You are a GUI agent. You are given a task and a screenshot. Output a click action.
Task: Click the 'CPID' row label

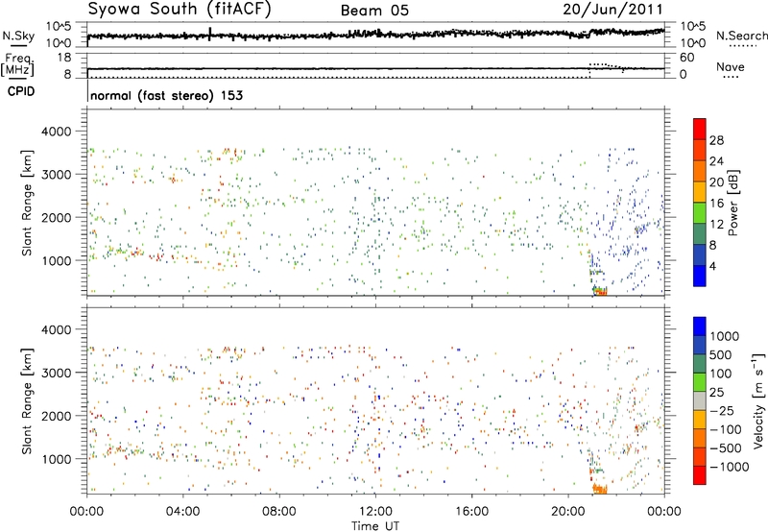point(21,91)
